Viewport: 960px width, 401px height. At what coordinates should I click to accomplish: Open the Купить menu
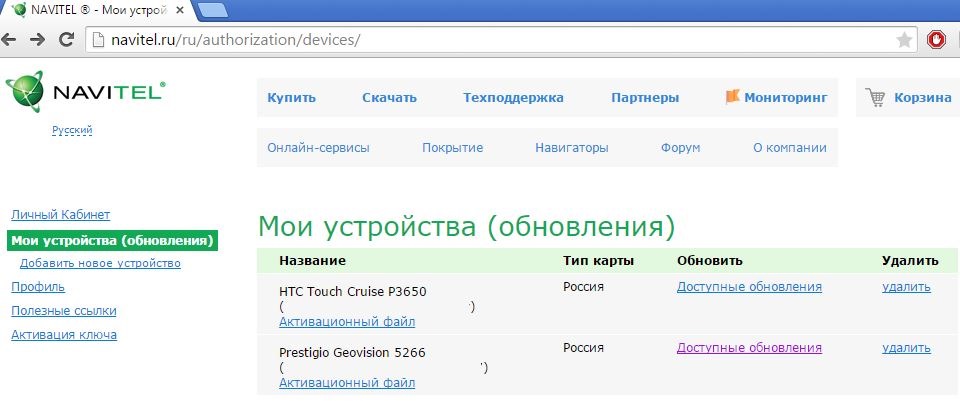[x=291, y=97]
